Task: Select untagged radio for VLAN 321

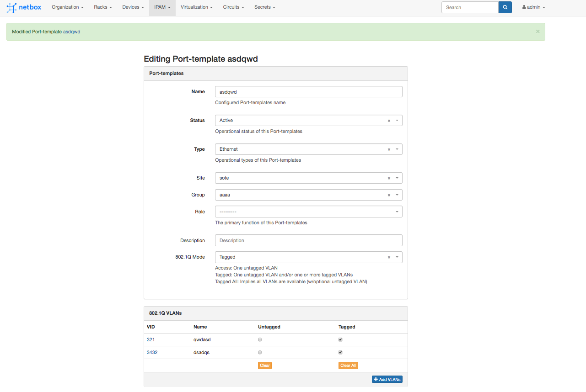Action: [260, 340]
